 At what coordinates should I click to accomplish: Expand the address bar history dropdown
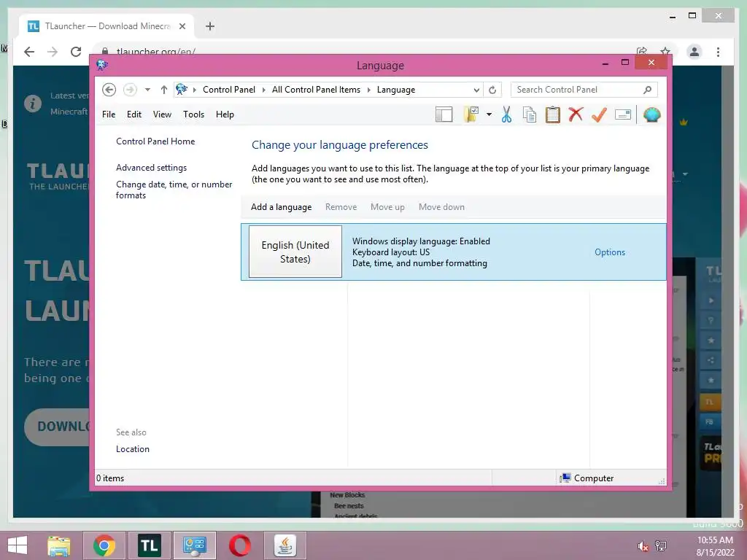point(476,90)
